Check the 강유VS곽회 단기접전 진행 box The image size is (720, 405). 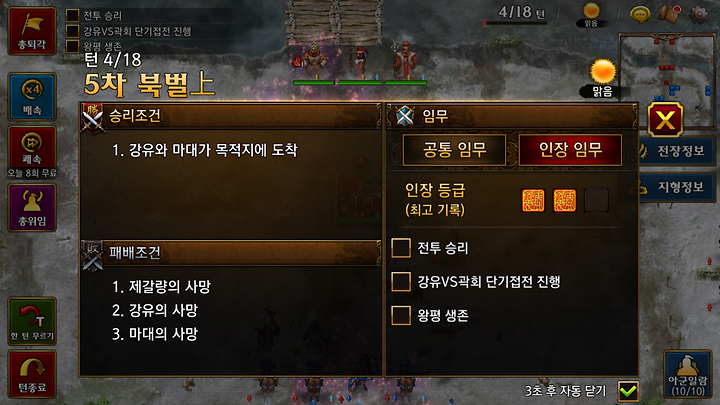tap(401, 281)
